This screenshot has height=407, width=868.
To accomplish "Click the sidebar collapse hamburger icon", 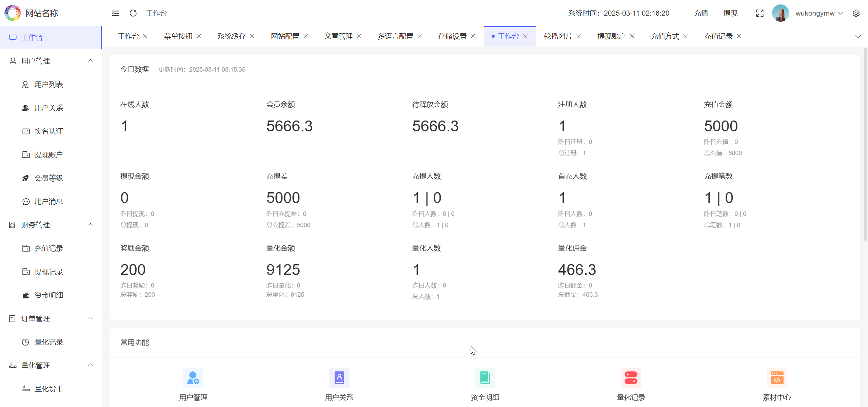I will [115, 13].
